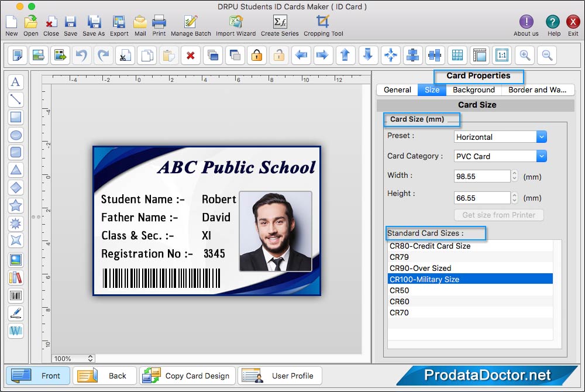Select the Signature pen tool
Screen dimensions: 585x392
click(16, 313)
